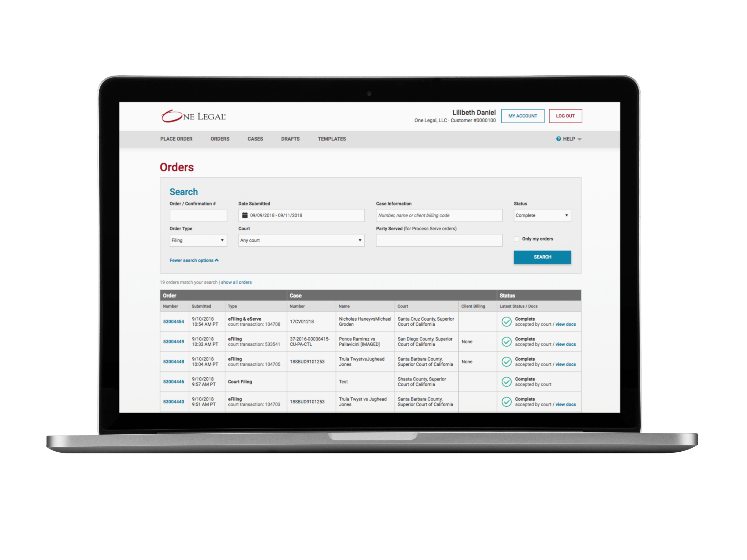The width and height of the screenshot is (747, 560).
Task: Click the Order Number input field
Action: 199,215
